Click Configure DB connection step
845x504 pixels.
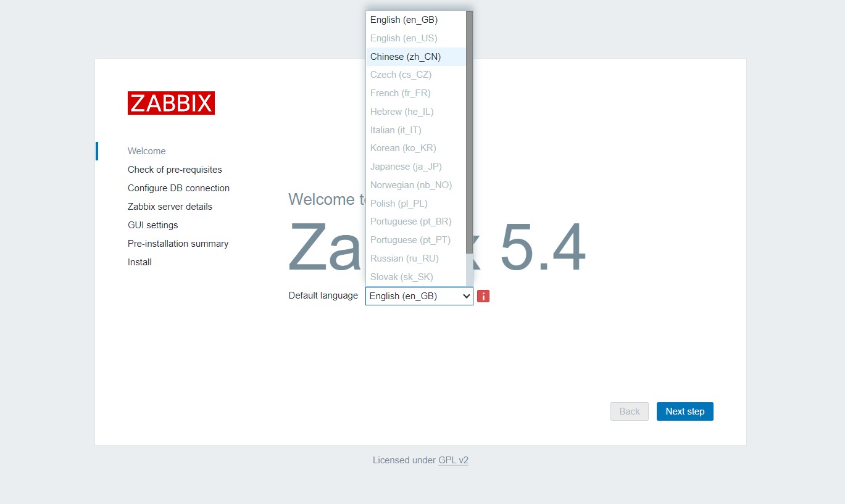178,188
